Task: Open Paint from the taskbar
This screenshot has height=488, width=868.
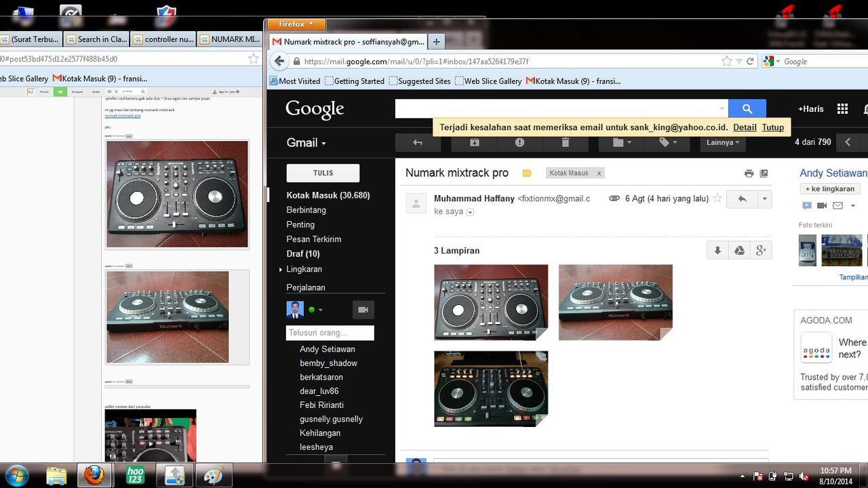Action: [214, 475]
